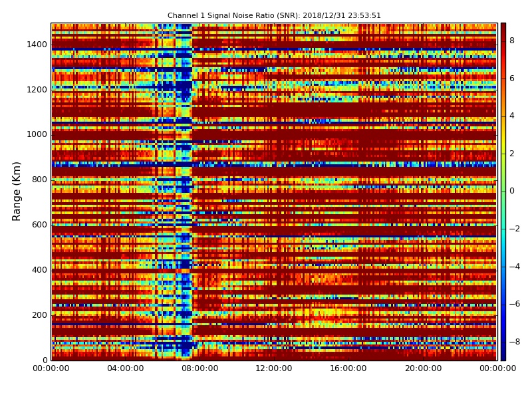
Task: Click the 'Range (Km)' y-axis label
Action: tap(16, 192)
